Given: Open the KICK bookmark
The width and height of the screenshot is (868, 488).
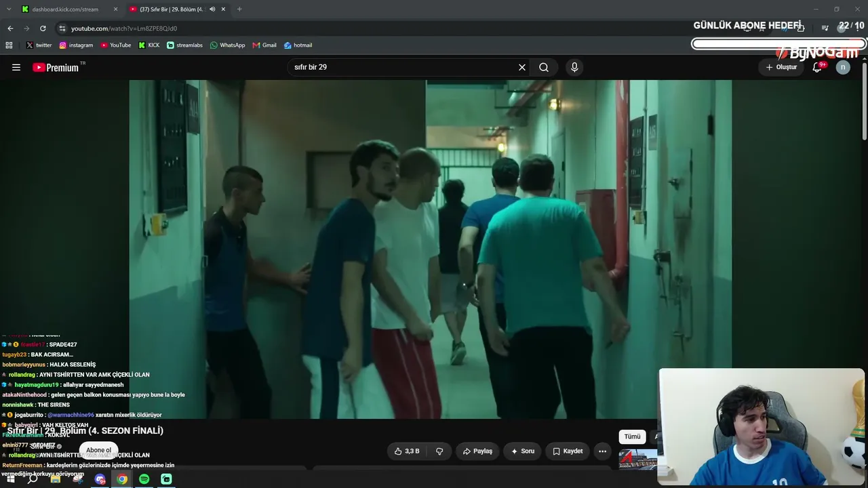Looking at the screenshot, I should (x=149, y=45).
